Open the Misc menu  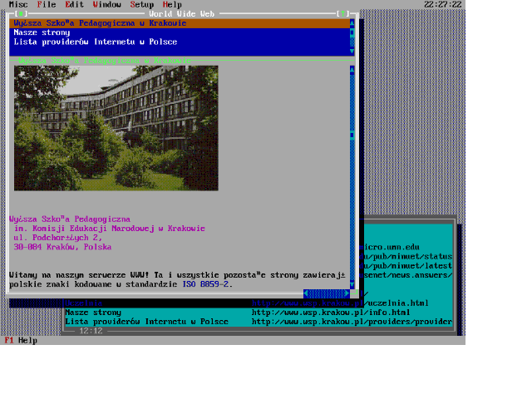click(x=18, y=4)
